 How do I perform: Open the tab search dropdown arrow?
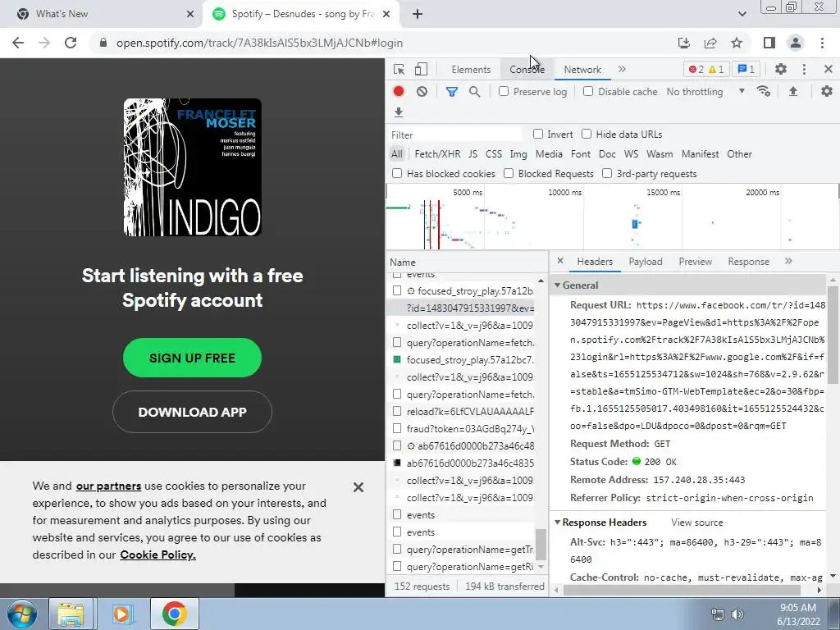tap(742, 14)
